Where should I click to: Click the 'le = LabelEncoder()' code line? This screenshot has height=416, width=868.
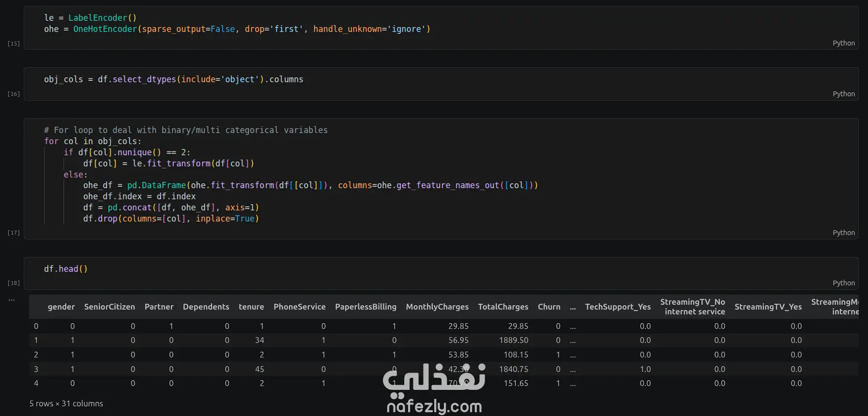(x=90, y=18)
